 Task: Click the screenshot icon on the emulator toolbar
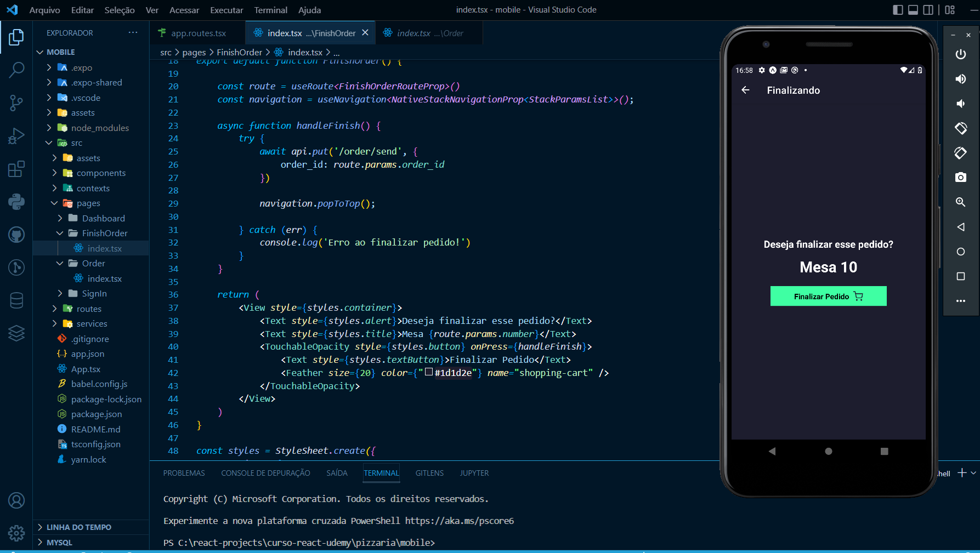point(960,177)
